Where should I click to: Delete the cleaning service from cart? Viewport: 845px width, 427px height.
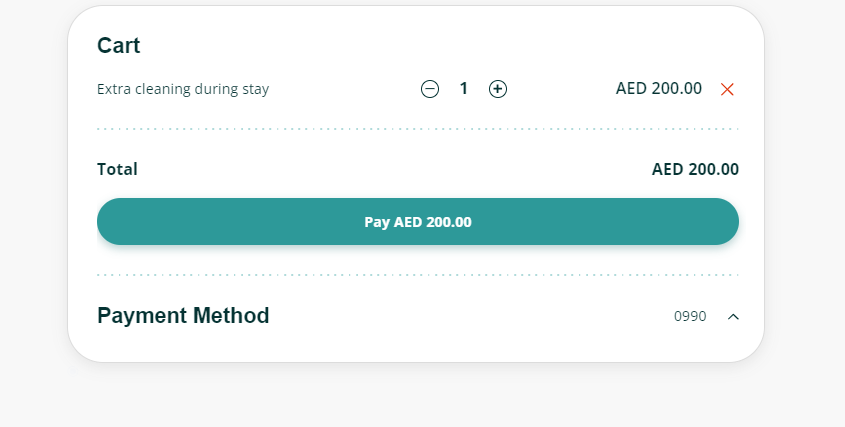727,89
